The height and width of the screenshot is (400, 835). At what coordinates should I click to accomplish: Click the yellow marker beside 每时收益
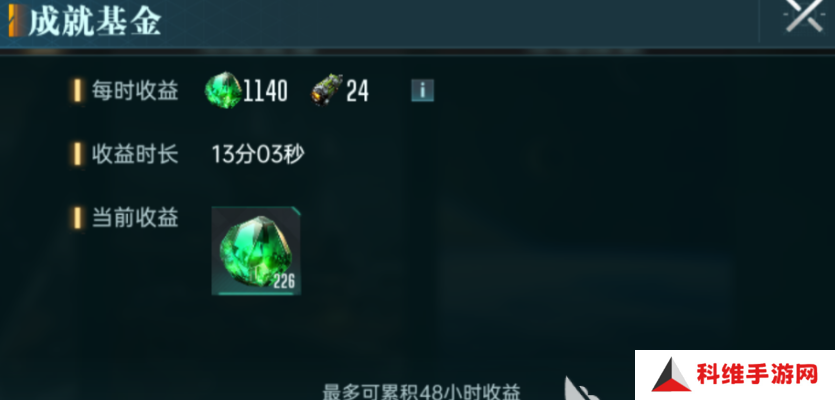(77, 91)
